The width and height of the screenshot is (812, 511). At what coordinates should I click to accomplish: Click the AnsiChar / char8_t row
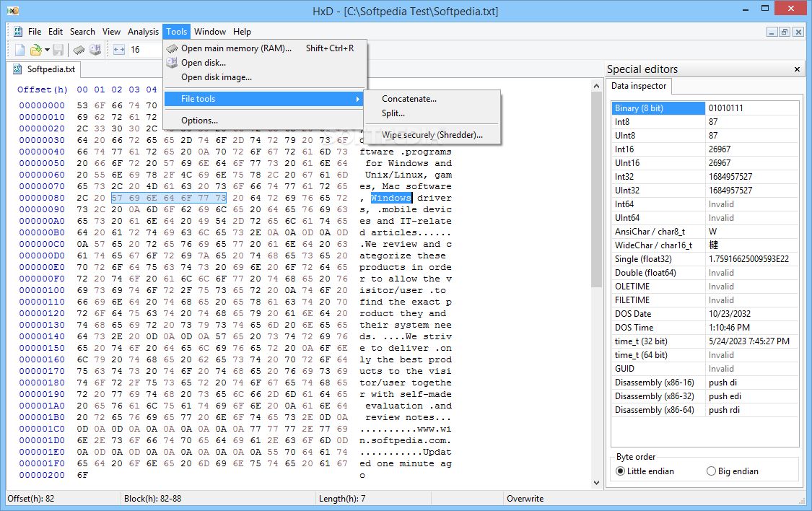click(x=705, y=232)
